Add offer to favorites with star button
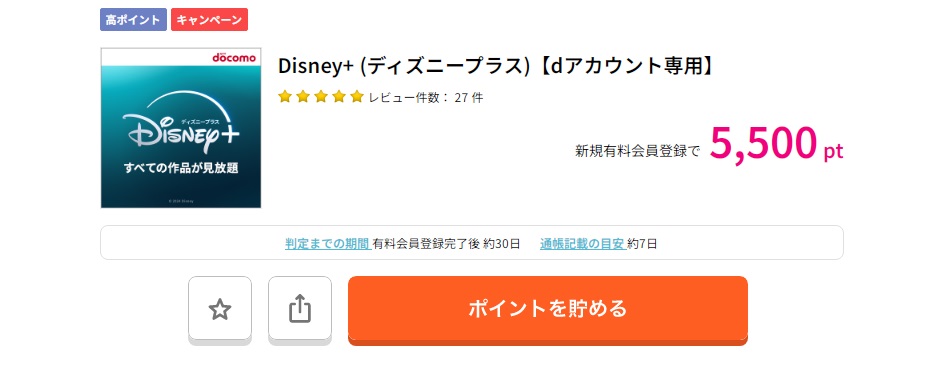The height and width of the screenshot is (375, 945). click(220, 309)
